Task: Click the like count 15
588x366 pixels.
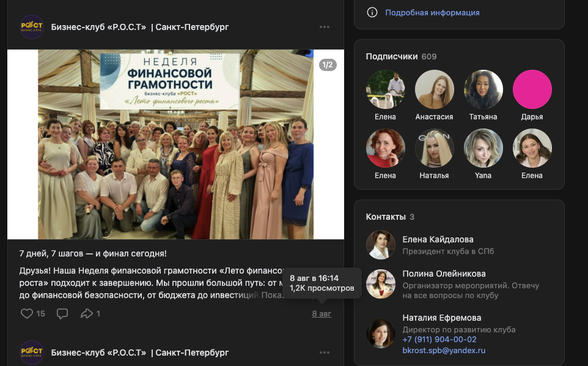Action: [40, 314]
